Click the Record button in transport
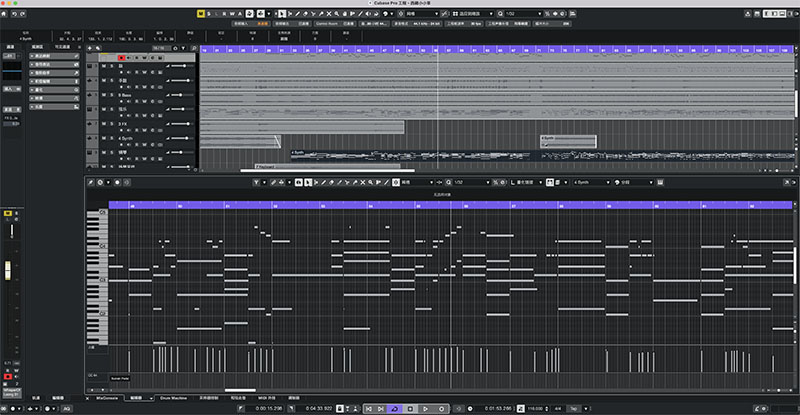Viewport: 800px width, 415px height. click(x=441, y=409)
